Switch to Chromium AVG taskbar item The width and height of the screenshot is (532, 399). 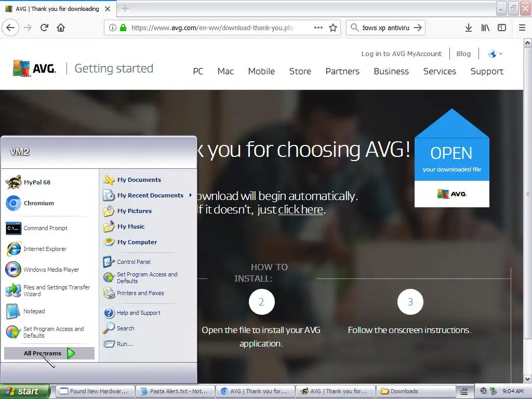coord(255,391)
